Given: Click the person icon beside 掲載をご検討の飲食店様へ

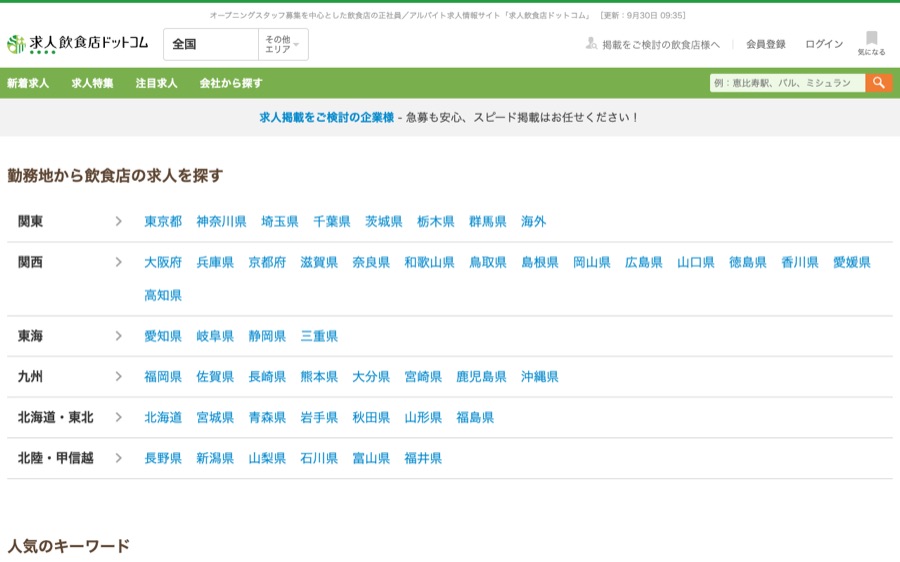Looking at the screenshot, I should [x=591, y=44].
